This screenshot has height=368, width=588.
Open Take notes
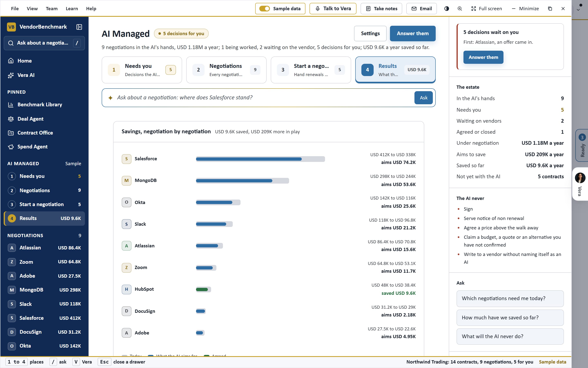pos(381,9)
